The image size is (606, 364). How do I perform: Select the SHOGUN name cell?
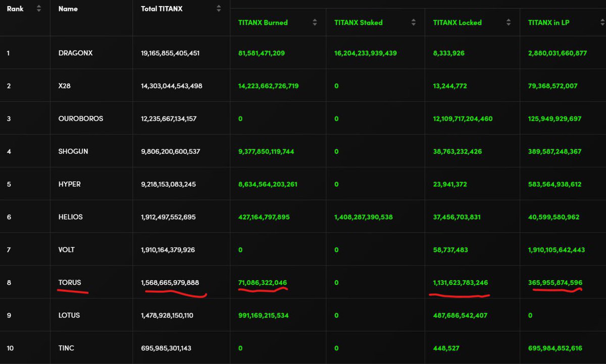(x=73, y=151)
